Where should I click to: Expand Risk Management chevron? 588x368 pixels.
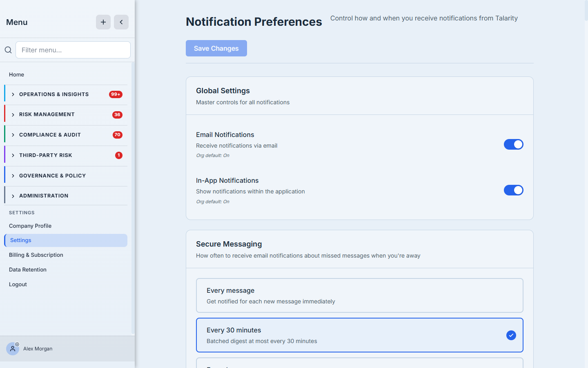pos(13,115)
